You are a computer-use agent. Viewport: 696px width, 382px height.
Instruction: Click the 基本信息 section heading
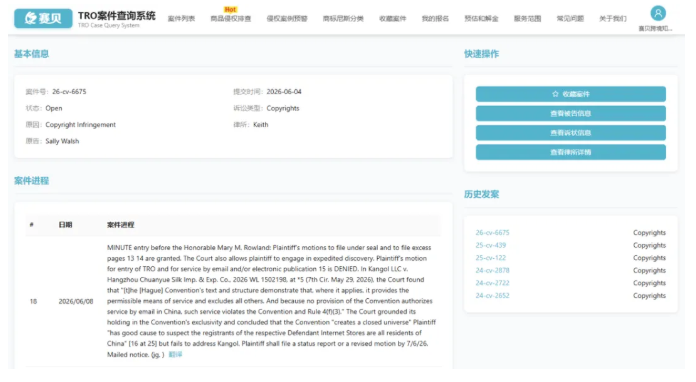(x=31, y=54)
